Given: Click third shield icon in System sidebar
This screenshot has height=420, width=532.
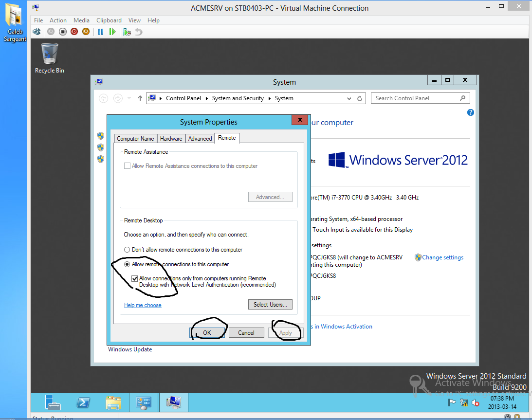Looking at the screenshot, I should point(101,159).
